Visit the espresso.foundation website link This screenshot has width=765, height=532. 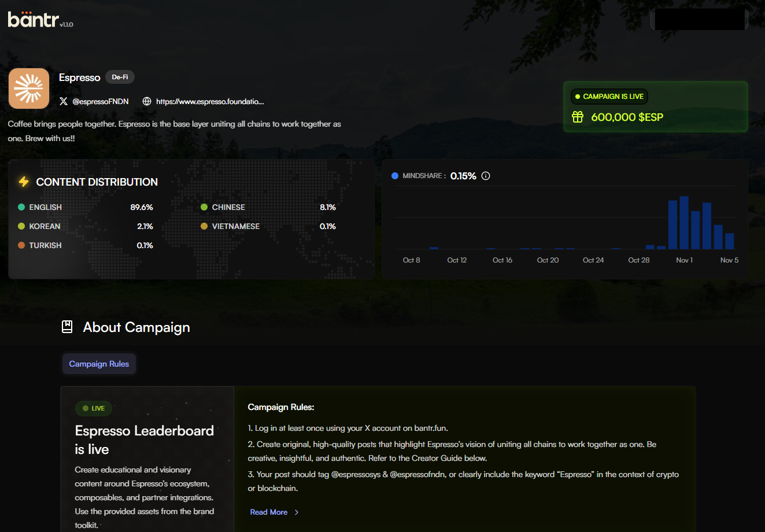210,101
